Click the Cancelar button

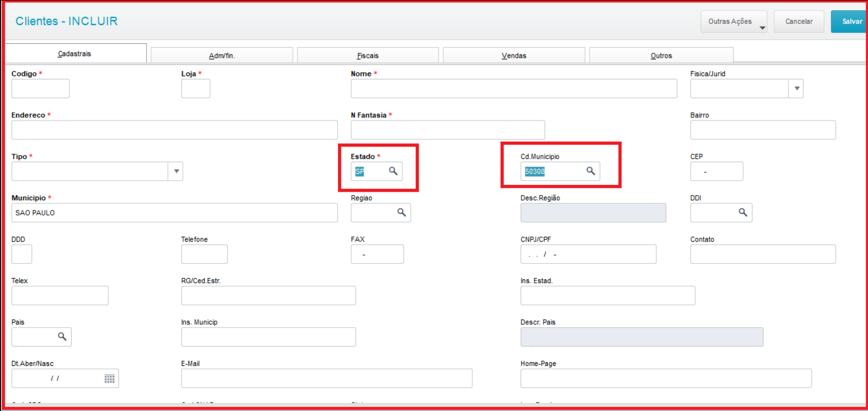799,22
